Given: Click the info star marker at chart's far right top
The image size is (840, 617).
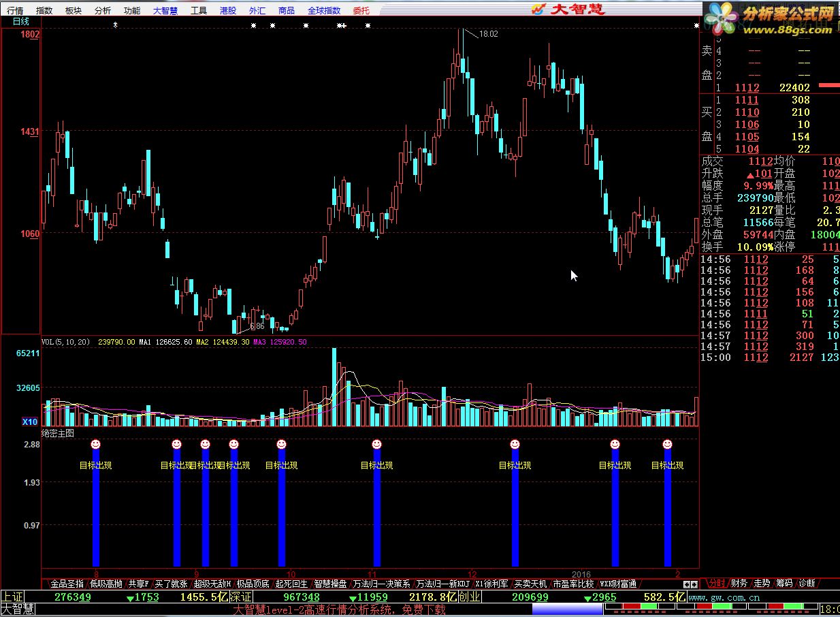Looking at the screenshot, I should pos(696,26).
